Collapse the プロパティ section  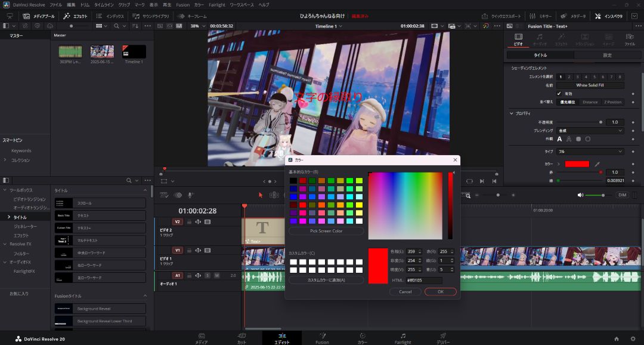click(512, 113)
